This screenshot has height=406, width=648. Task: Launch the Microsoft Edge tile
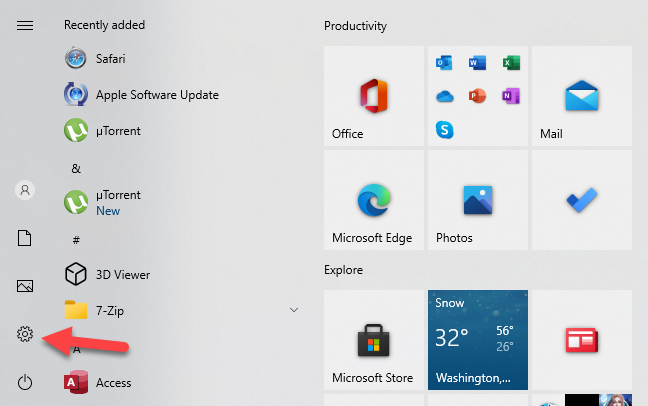pyautogui.click(x=372, y=200)
